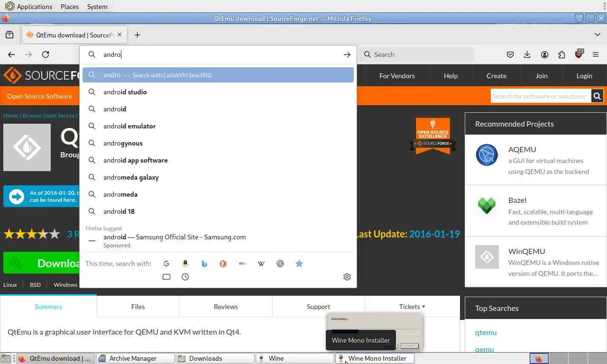Open search settings gear in the URL dropdown
607x364 pixels.
(347, 277)
